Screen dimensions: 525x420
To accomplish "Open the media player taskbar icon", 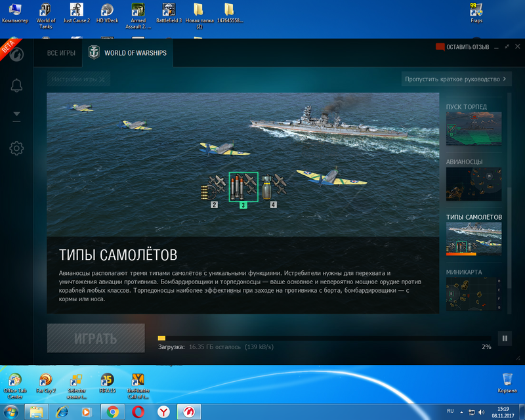I will tap(86, 412).
